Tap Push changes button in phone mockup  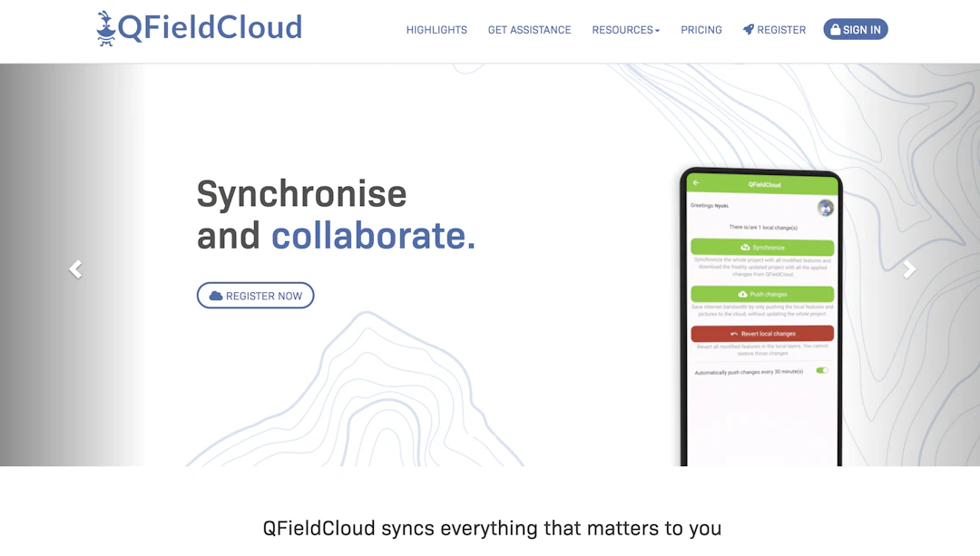point(762,294)
